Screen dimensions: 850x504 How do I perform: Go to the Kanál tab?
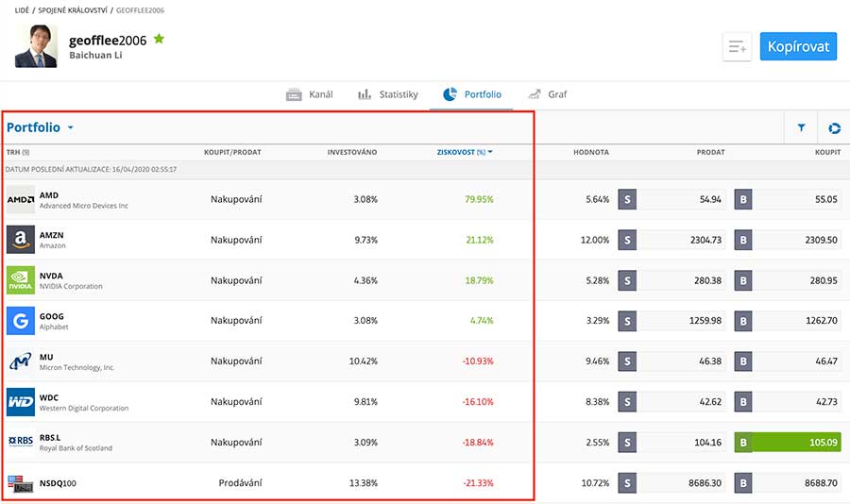(x=310, y=94)
